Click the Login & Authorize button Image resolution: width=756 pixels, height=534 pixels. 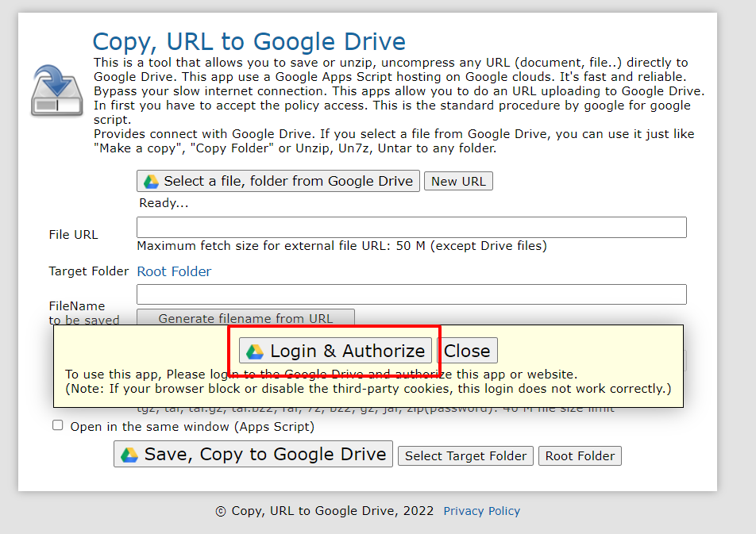(x=335, y=351)
